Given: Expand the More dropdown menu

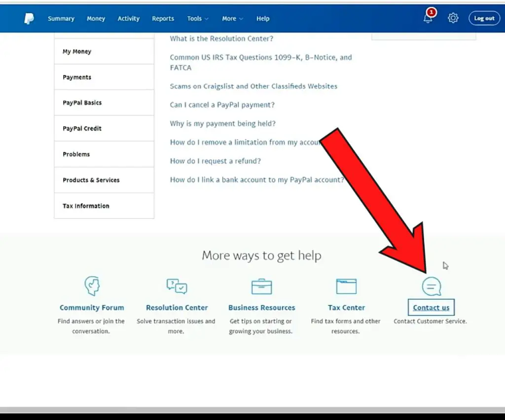Looking at the screenshot, I should pyautogui.click(x=232, y=19).
